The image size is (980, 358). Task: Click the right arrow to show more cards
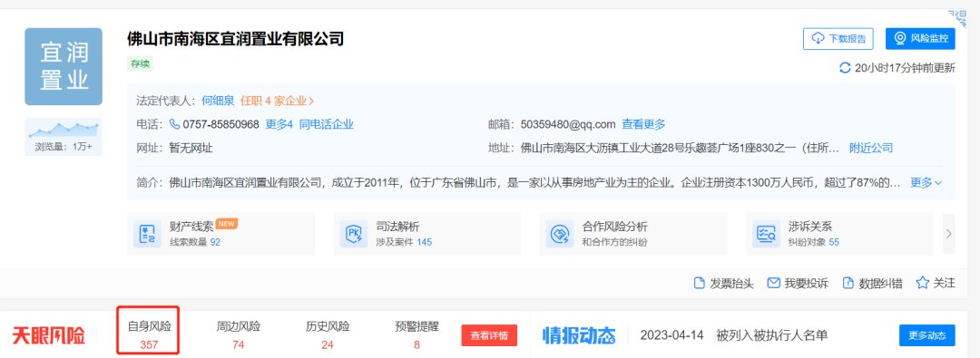coord(949,235)
